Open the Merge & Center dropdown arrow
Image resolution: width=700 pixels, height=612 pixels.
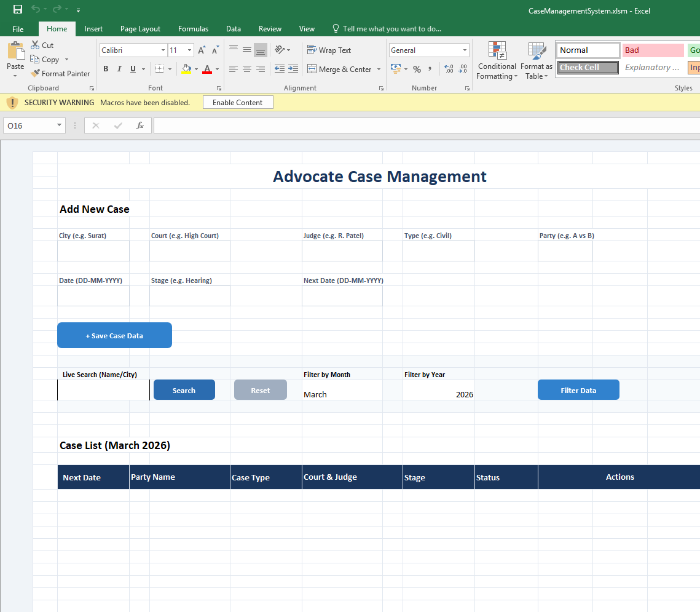[x=379, y=69]
